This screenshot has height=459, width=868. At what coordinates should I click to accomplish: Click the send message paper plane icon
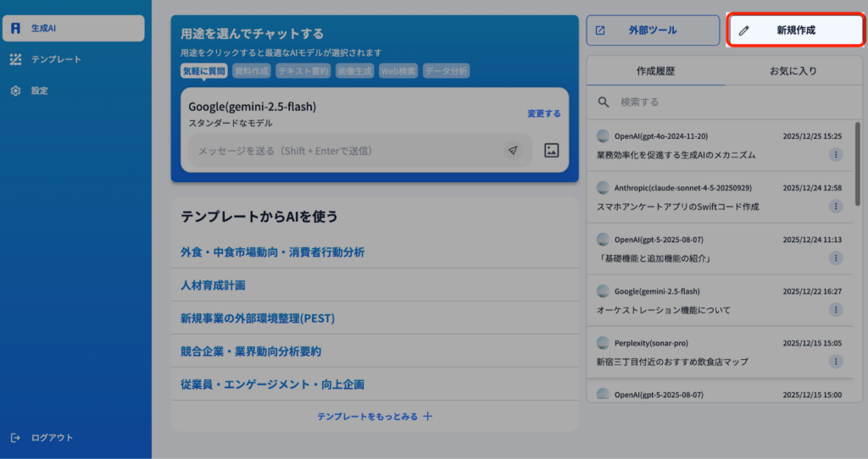click(513, 151)
